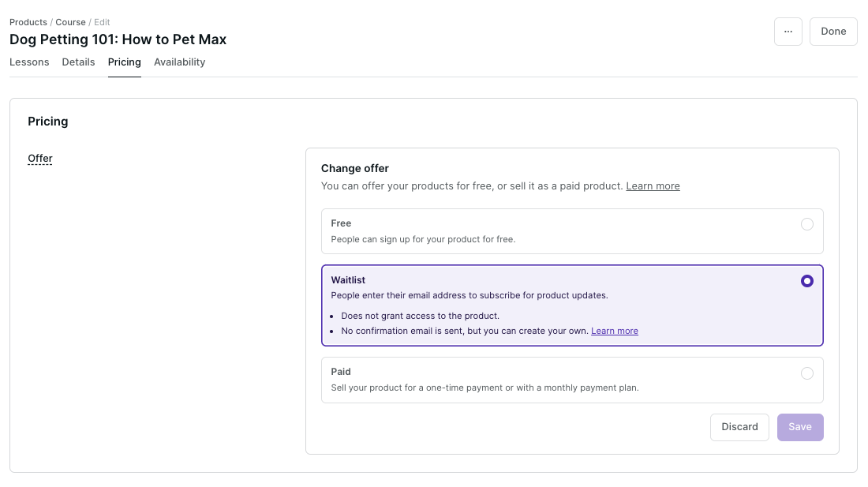Click the Waitlist option card heading
The image size is (868, 487).
click(348, 280)
